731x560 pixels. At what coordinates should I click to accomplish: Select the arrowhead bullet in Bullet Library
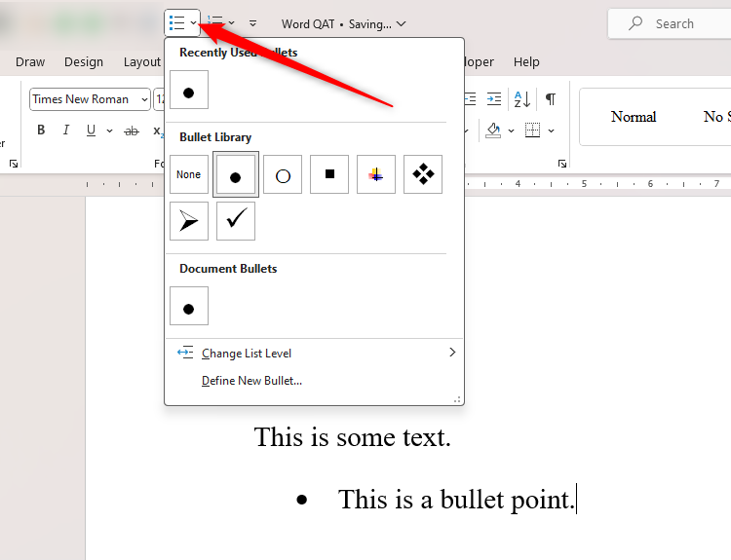point(189,221)
